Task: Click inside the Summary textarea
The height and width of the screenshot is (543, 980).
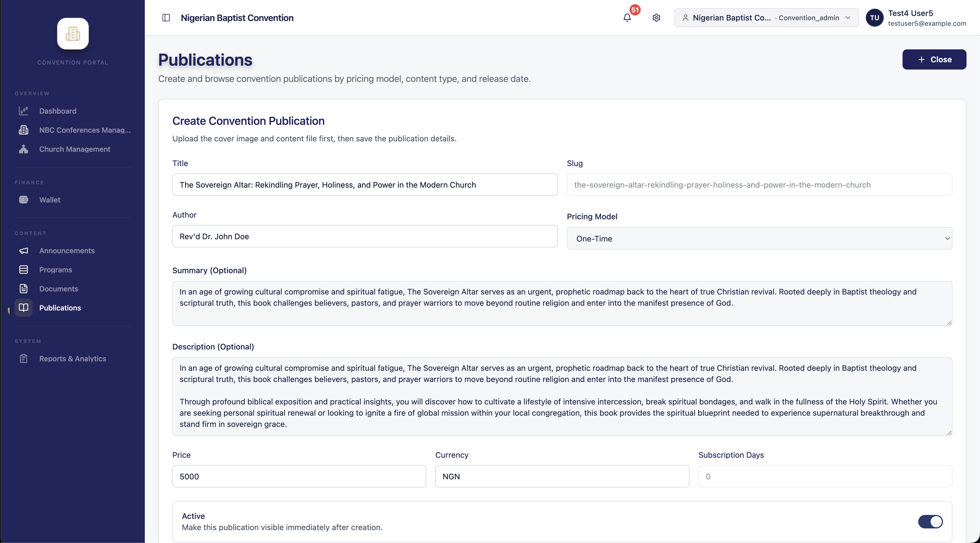Action: (562, 303)
